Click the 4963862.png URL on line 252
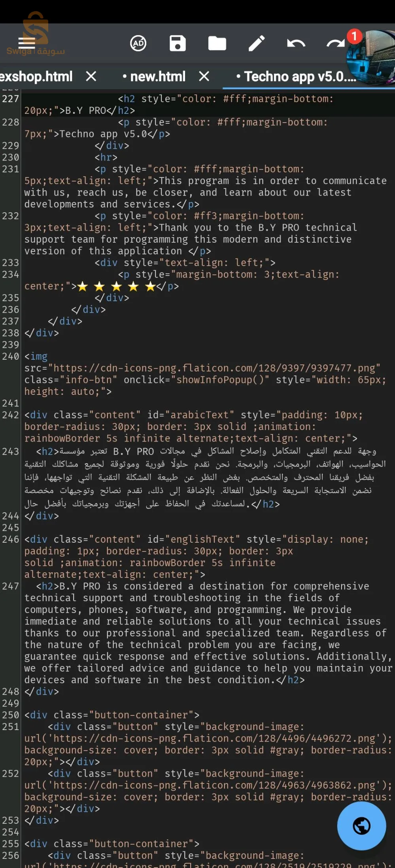The height and width of the screenshot is (868, 395). [x=214, y=785]
